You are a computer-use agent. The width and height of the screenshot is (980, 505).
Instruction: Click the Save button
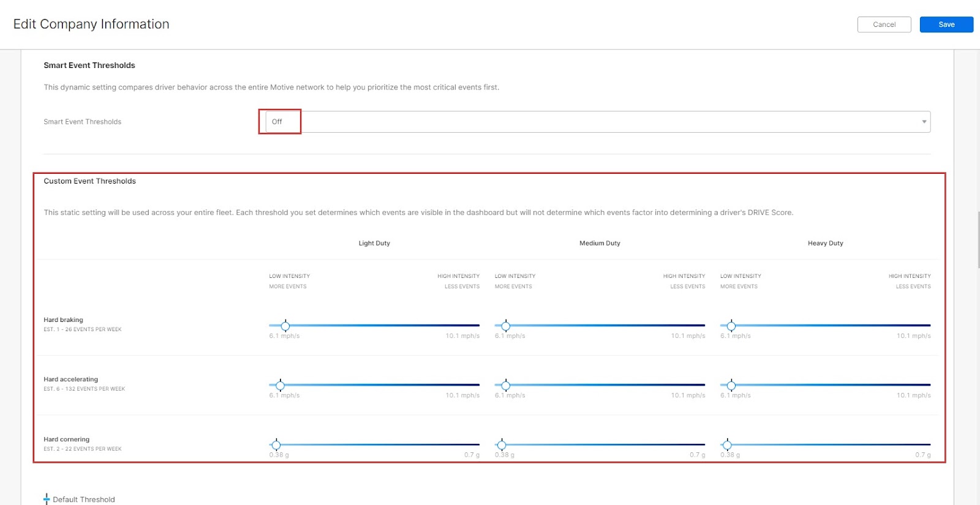coord(946,24)
